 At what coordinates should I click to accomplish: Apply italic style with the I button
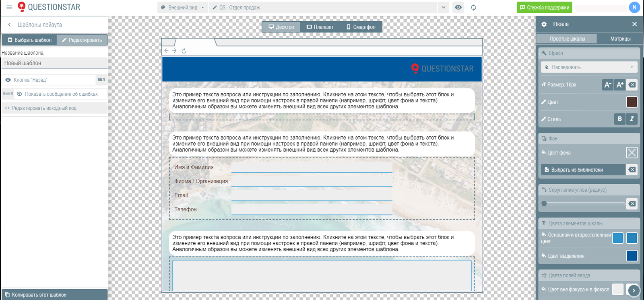point(632,119)
